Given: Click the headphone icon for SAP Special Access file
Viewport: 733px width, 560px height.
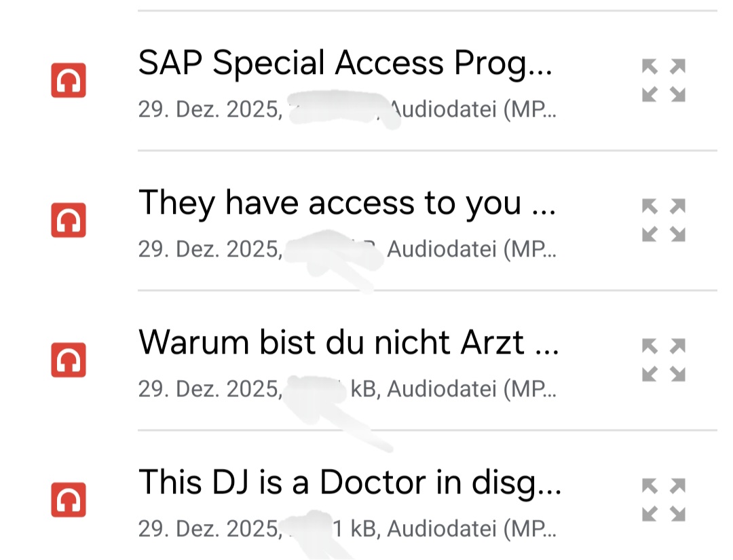Looking at the screenshot, I should click(x=69, y=80).
